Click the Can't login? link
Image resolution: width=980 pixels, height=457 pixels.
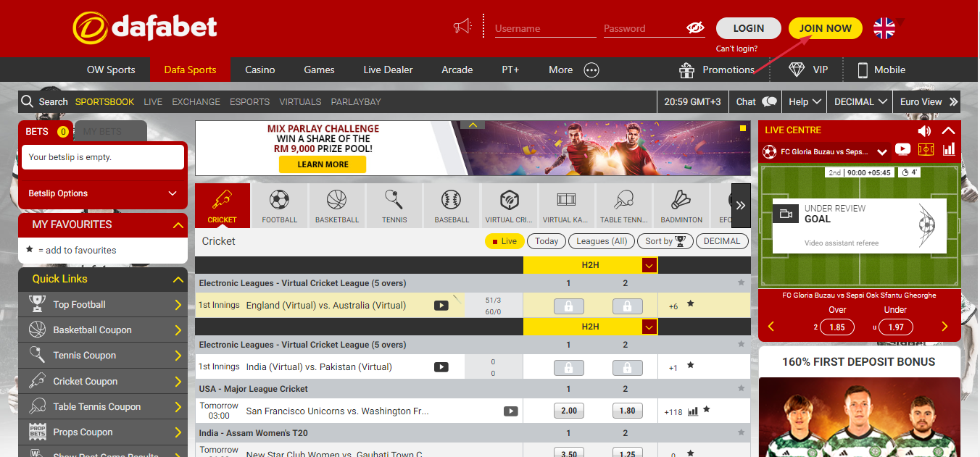tap(736, 49)
